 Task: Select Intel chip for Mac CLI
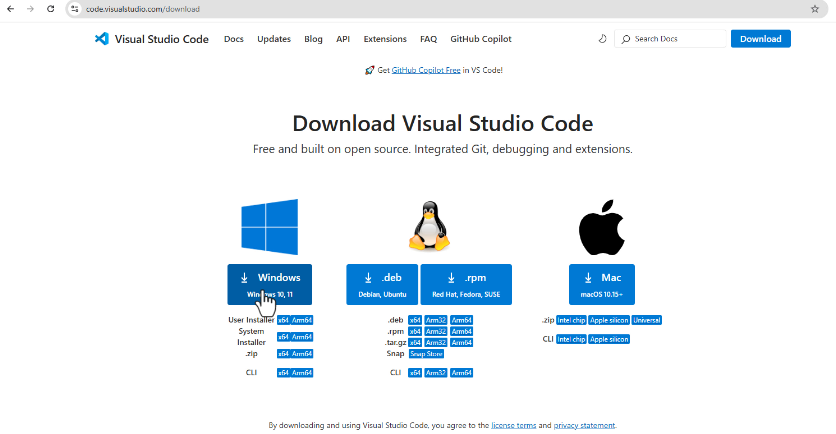[571, 339]
